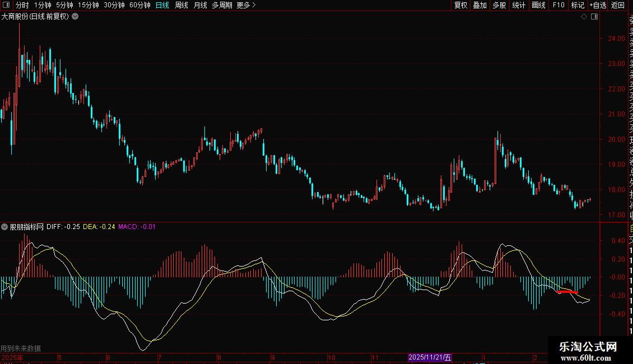Click the 用到未来数据 notice text
This screenshot has width=633, height=364.
click(21, 348)
